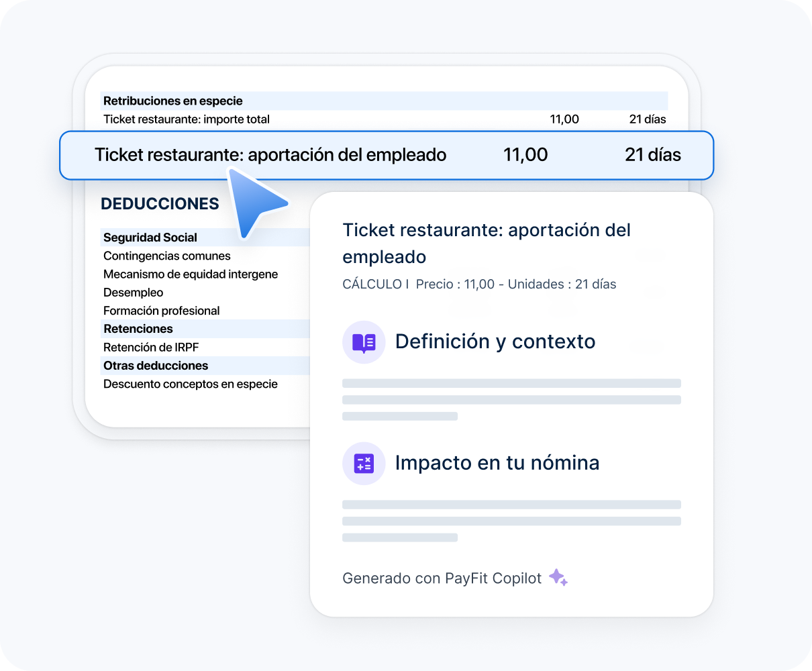Open the Definición y contexto section
The image size is (812, 671).
pos(495,342)
